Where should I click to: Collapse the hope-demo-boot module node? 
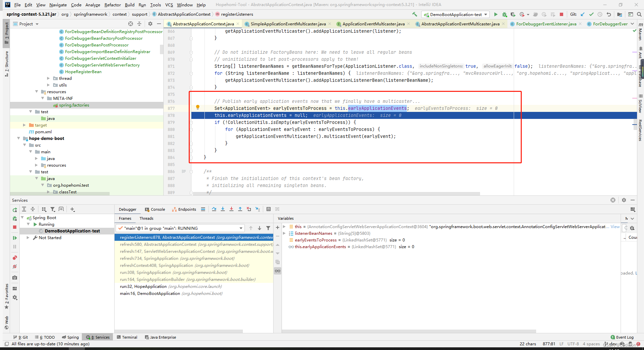[19, 138]
